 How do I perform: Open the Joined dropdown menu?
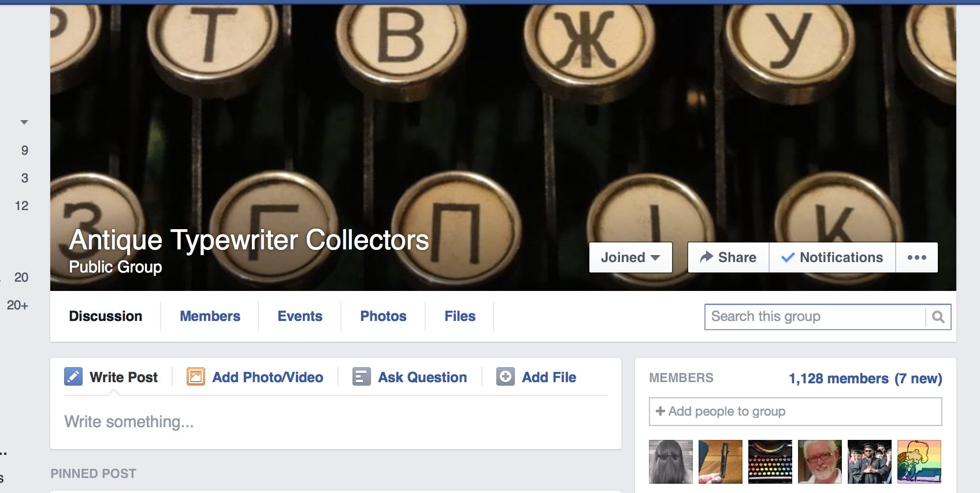pyautogui.click(x=630, y=257)
